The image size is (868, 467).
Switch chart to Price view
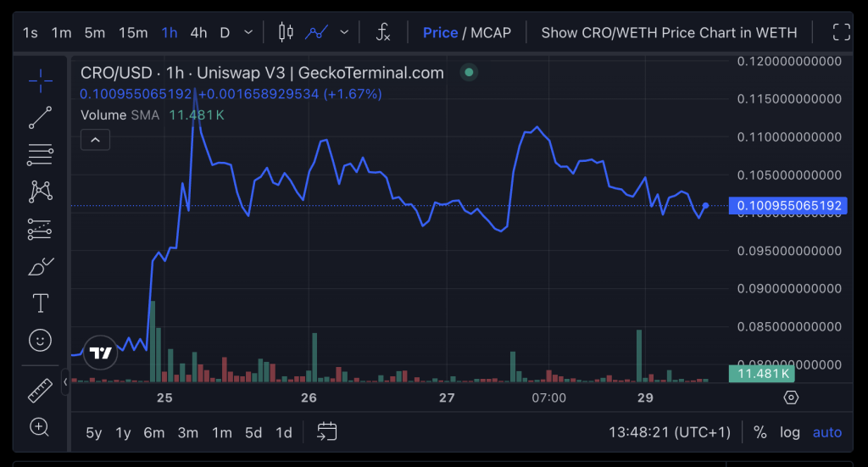[x=440, y=33]
